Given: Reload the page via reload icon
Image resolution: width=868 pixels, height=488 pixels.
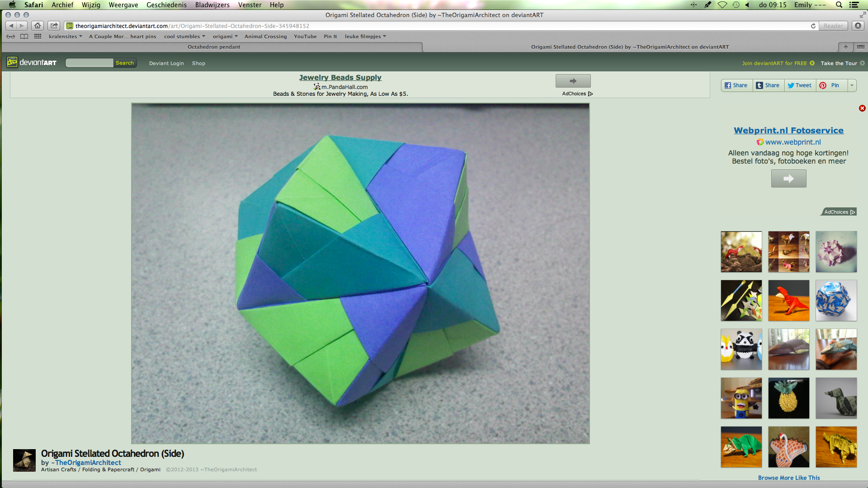Looking at the screenshot, I should [813, 26].
